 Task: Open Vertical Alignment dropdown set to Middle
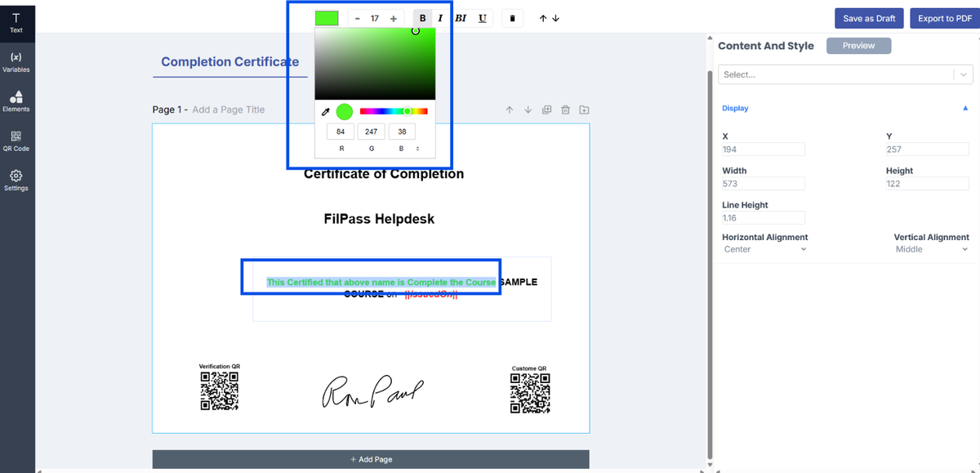(932, 249)
